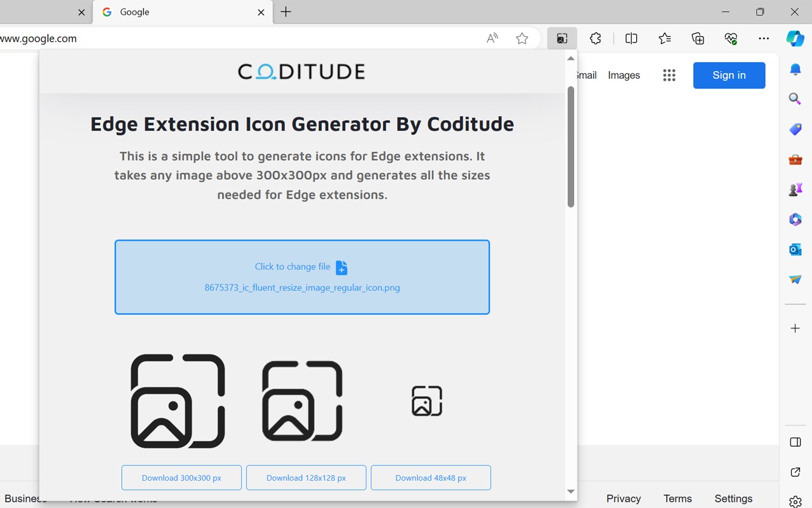Click the popup scroll-down arrow
Image resolution: width=812 pixels, height=508 pixels.
click(571, 491)
